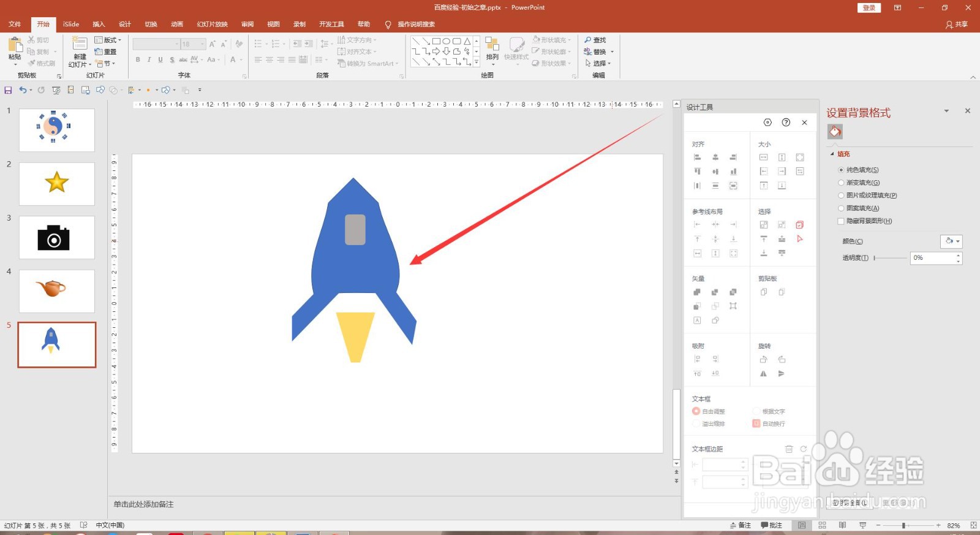Open the 版式 layout dropdown
Viewport: 980px width, 535px height.
click(108, 40)
